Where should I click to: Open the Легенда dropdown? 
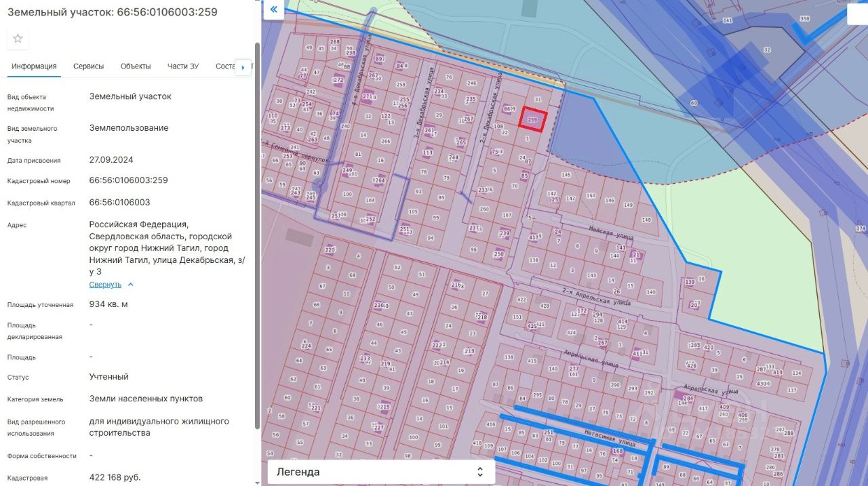click(381, 472)
